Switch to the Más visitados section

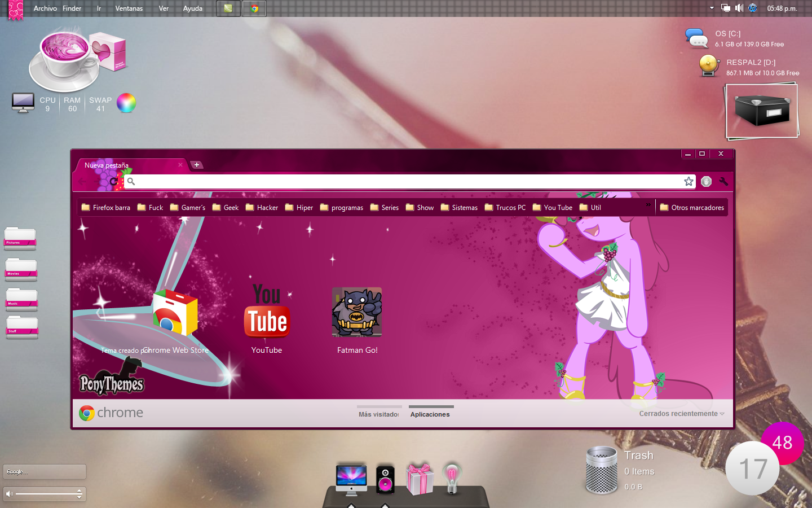coord(379,414)
